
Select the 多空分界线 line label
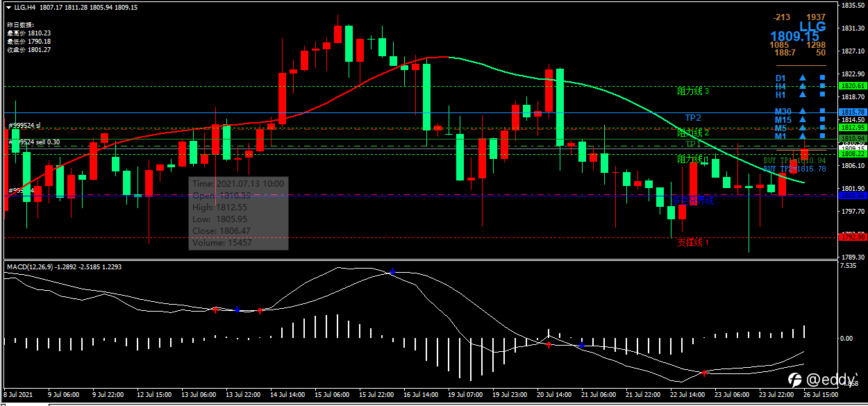point(692,200)
